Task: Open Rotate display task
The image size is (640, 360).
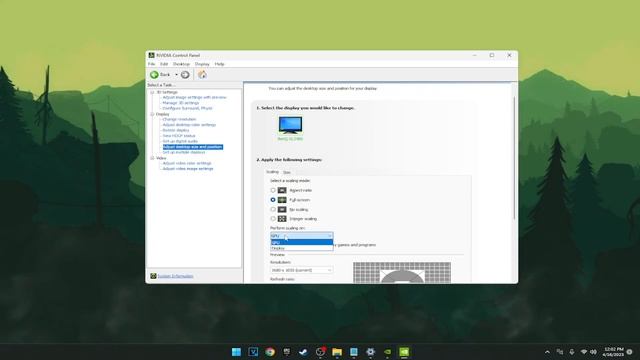Action: (176, 130)
